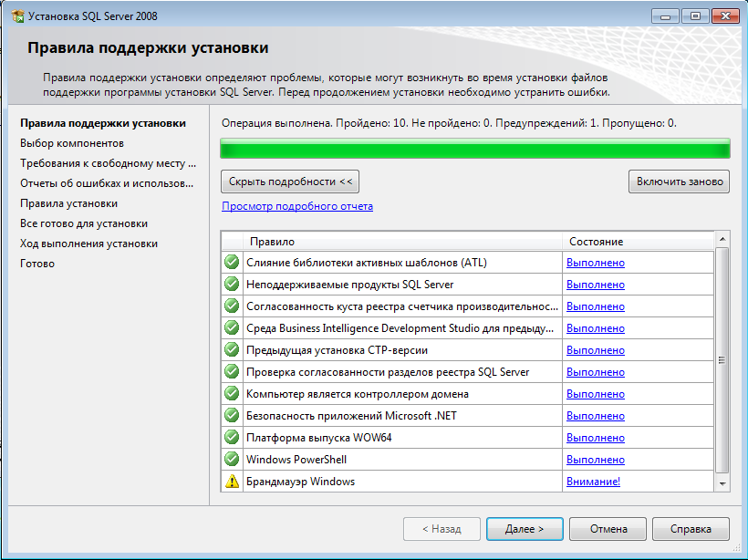This screenshot has width=748, height=560.
Task: Click check icon for Проверка согласованности разделов реестра
Action: tap(232, 371)
